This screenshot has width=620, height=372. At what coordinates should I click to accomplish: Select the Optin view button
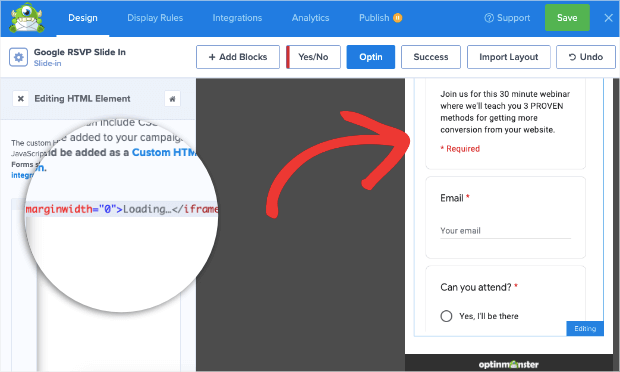click(371, 57)
